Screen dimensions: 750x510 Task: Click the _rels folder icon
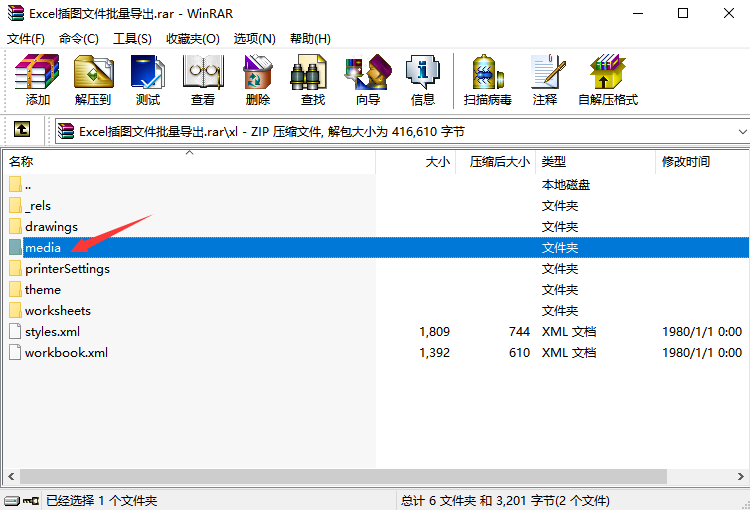pyautogui.click(x=15, y=206)
